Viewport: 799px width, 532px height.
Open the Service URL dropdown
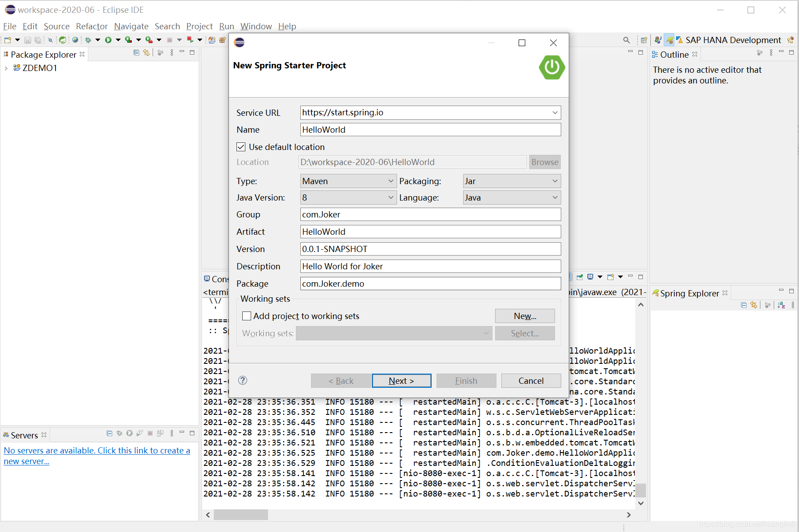pyautogui.click(x=555, y=112)
